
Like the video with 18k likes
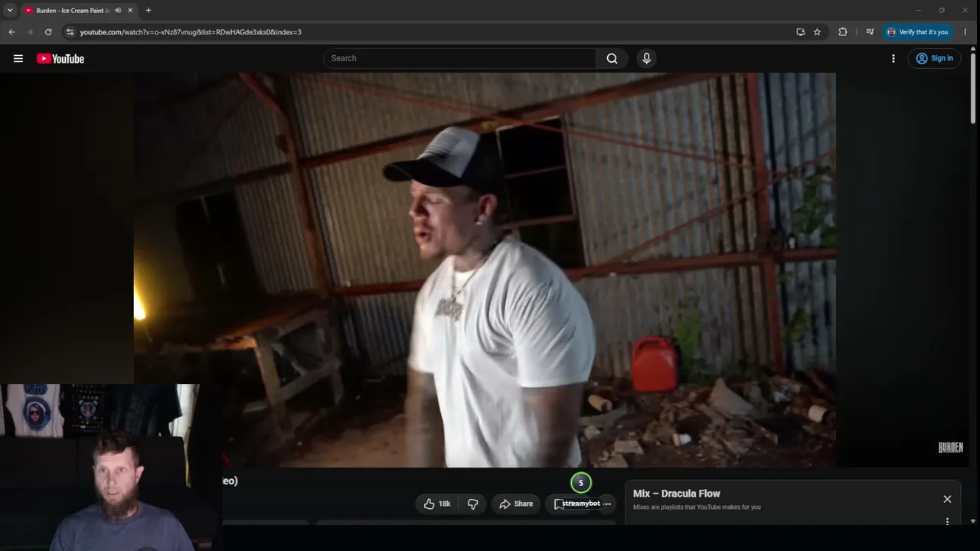click(x=437, y=504)
